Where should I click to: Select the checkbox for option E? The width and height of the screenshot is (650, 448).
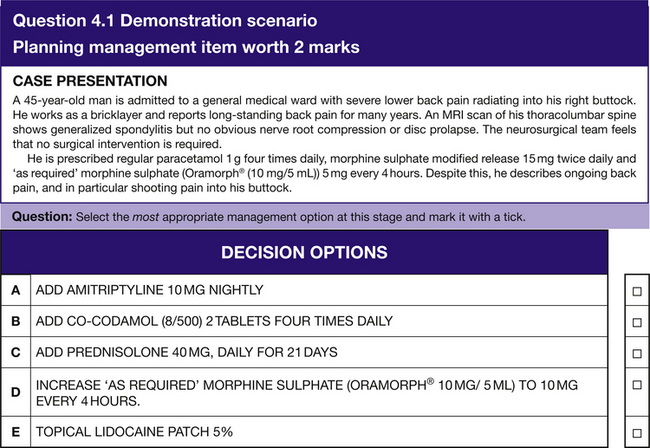click(x=636, y=432)
